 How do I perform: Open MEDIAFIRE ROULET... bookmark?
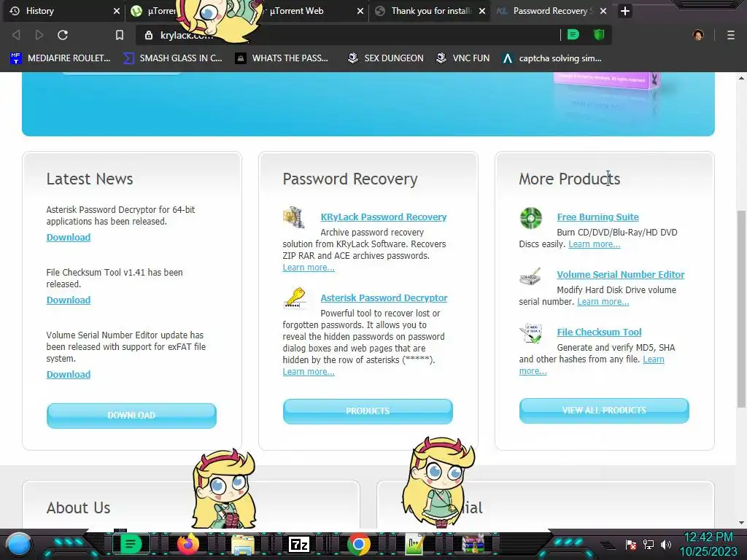[x=61, y=58]
